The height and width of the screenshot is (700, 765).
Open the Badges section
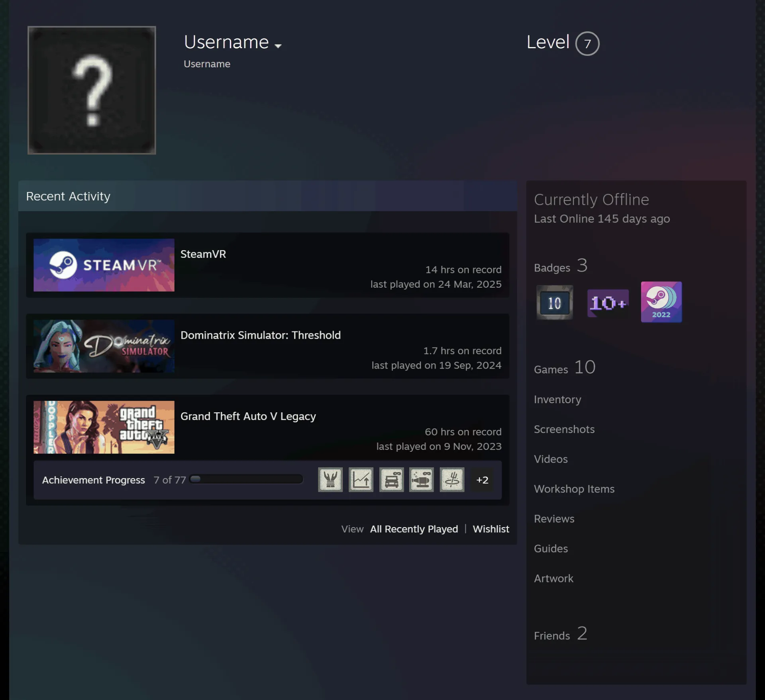pyautogui.click(x=561, y=266)
